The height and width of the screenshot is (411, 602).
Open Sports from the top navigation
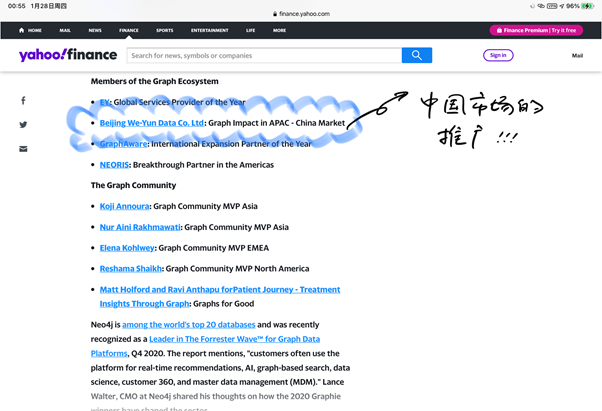pos(165,30)
